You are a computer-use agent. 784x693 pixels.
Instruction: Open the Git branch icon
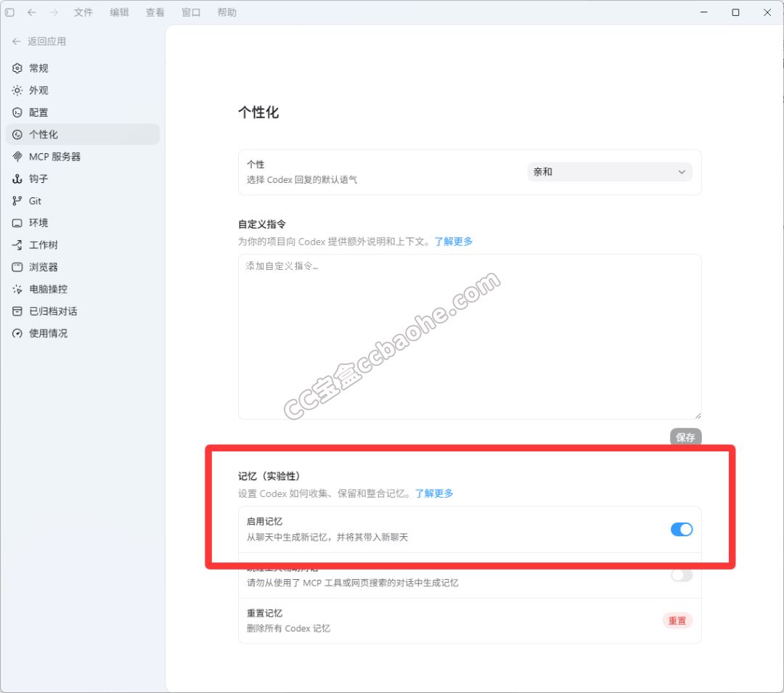17,201
